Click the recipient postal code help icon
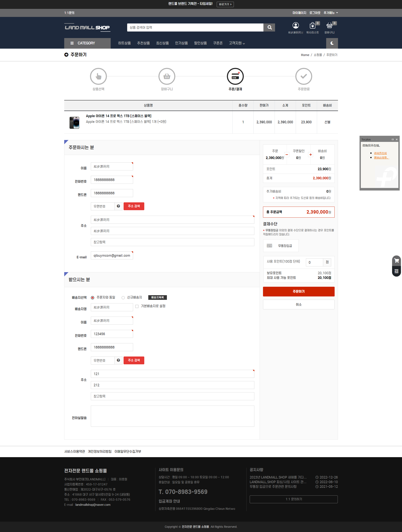402x532 pixels. [119, 360]
